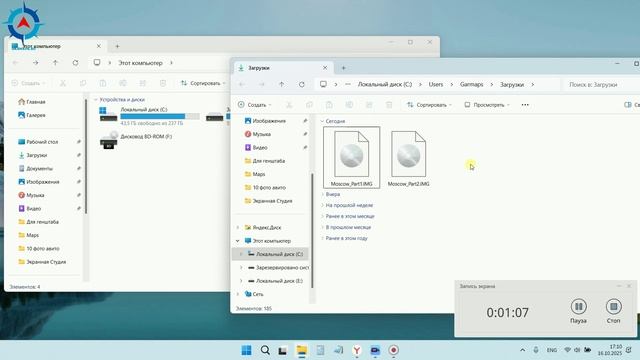Viewport: 640px width, 360px height.
Task: Open Просмотреть dropdown in Загрузки window
Action: 487,105
